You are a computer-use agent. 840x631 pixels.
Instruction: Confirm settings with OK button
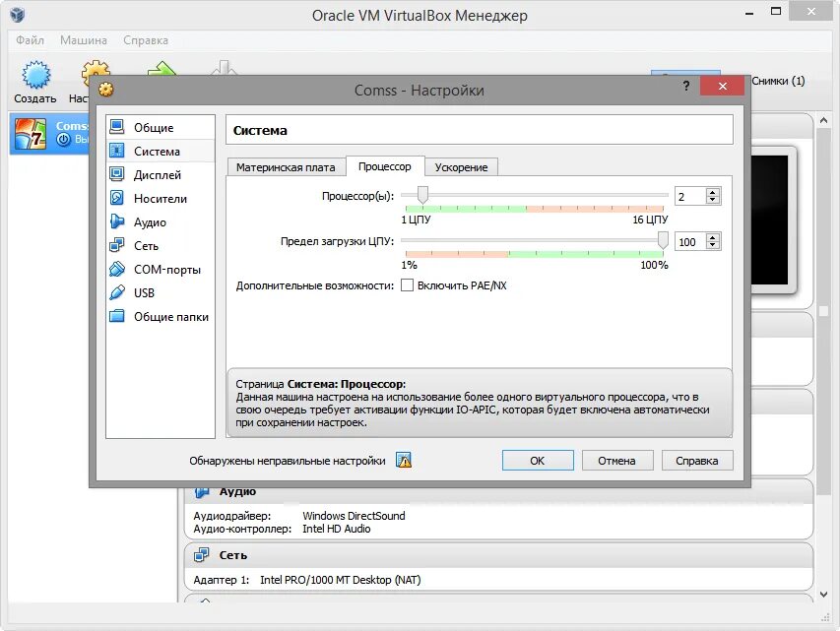tap(538, 461)
